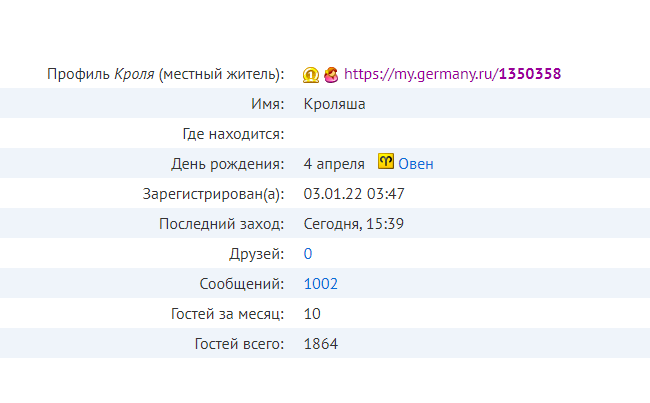
Task: Click the yellow Aries zodiac sign icon
Action: coord(386,161)
